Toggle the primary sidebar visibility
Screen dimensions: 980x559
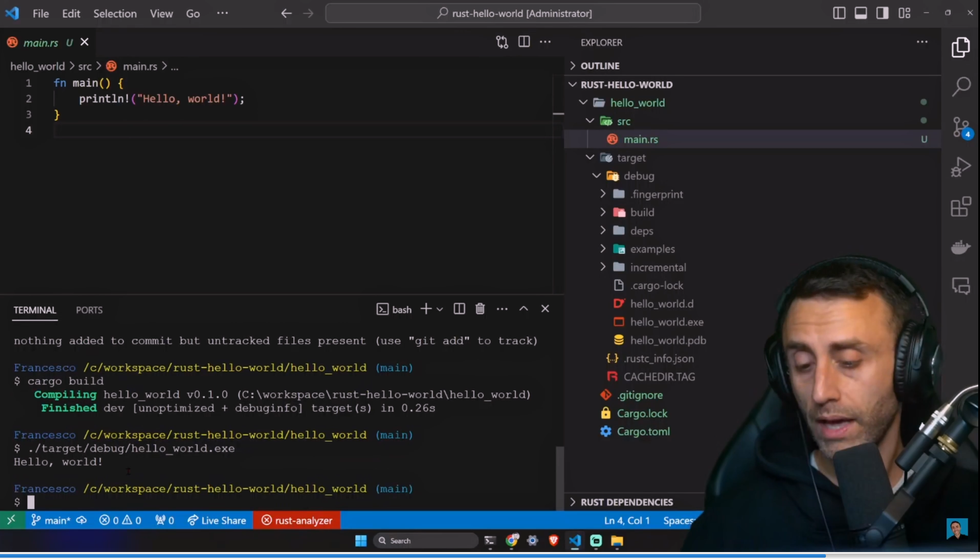(839, 13)
